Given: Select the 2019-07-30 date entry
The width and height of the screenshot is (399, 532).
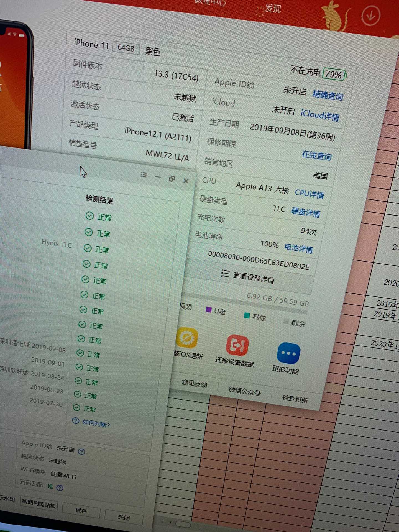Looking at the screenshot, I should click(x=46, y=402).
